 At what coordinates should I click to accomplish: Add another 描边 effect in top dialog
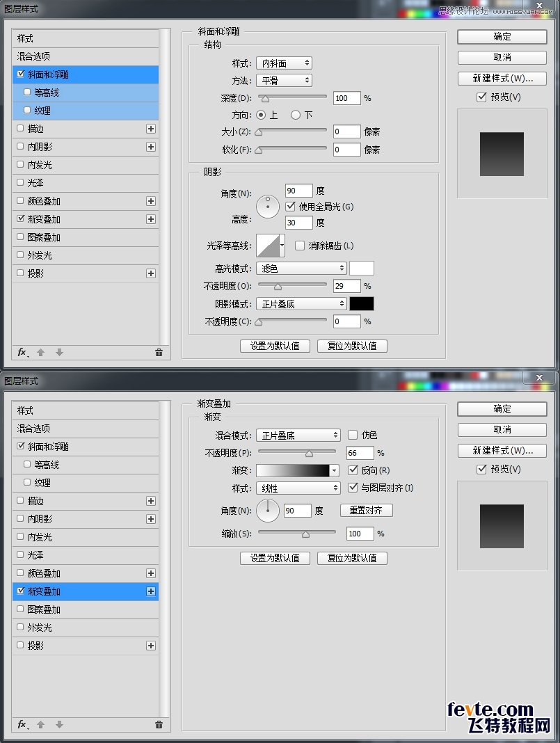coord(151,129)
